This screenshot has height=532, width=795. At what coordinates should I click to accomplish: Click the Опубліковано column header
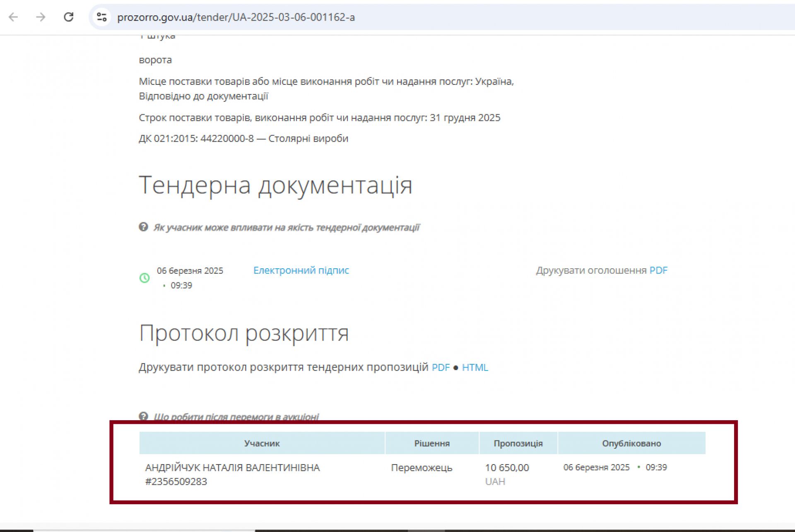coord(631,443)
